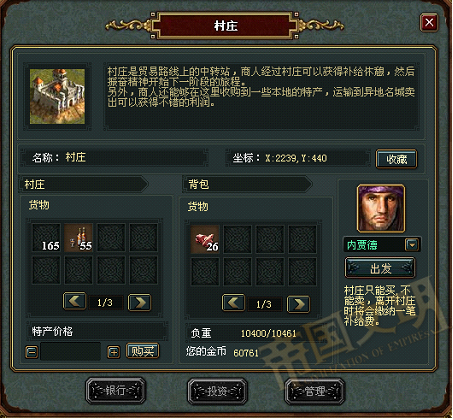Increase purchase quantity with plus button

tap(114, 352)
